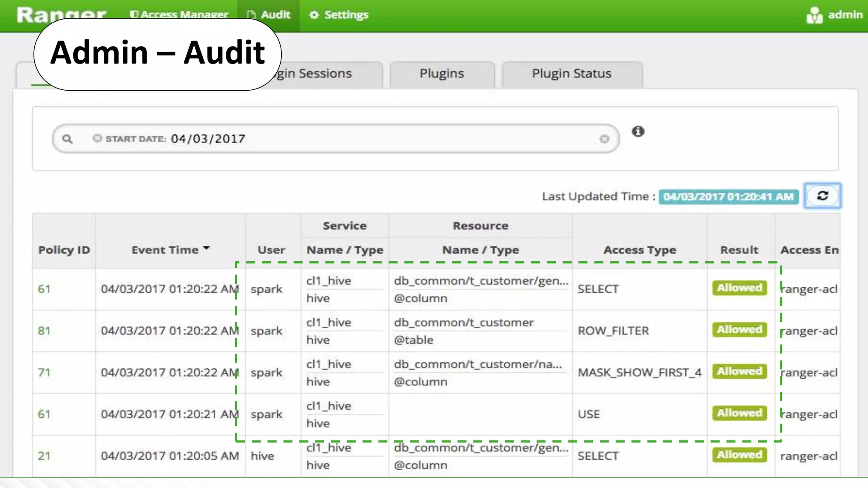Click the event time 04/03/2017 01:20:05 AM

170,456
